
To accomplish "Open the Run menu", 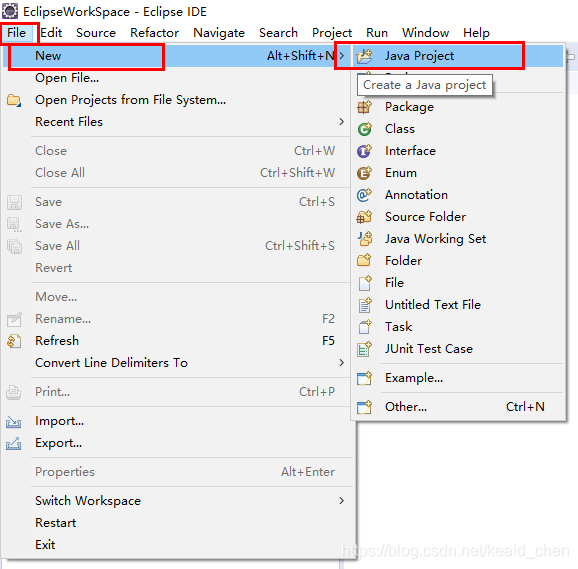I will tap(377, 33).
